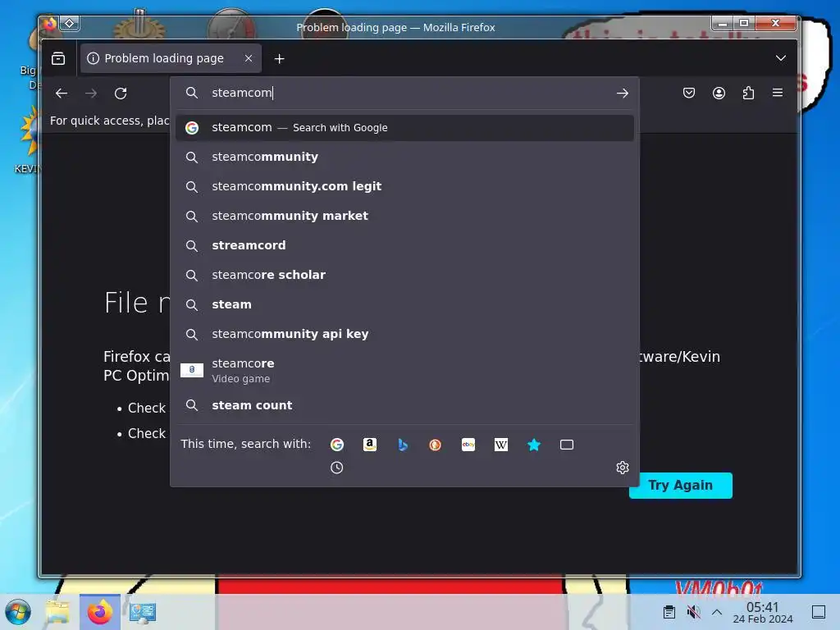Search with Wikipedia one-off icon
This screenshot has width=840, height=630.
[x=501, y=445]
